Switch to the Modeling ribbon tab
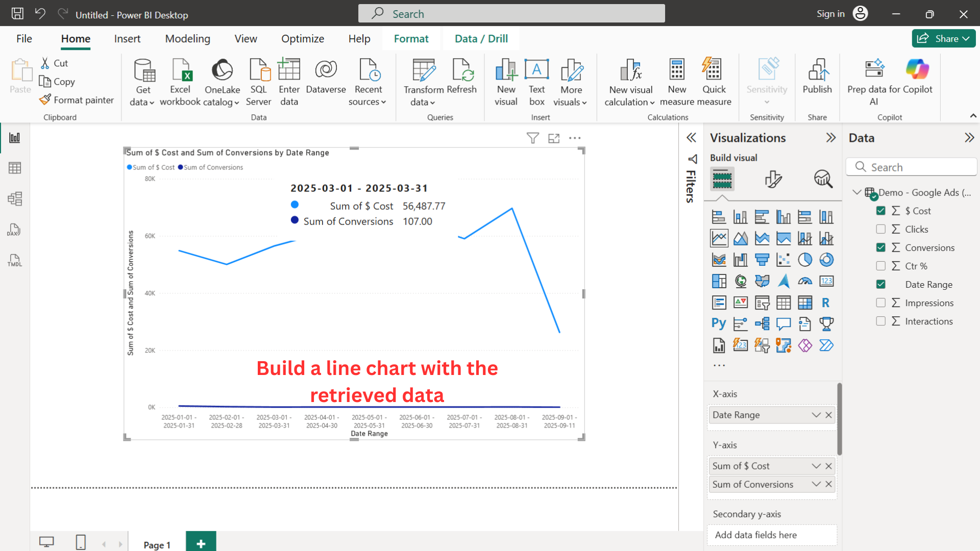Image resolution: width=980 pixels, height=551 pixels. (x=187, y=38)
